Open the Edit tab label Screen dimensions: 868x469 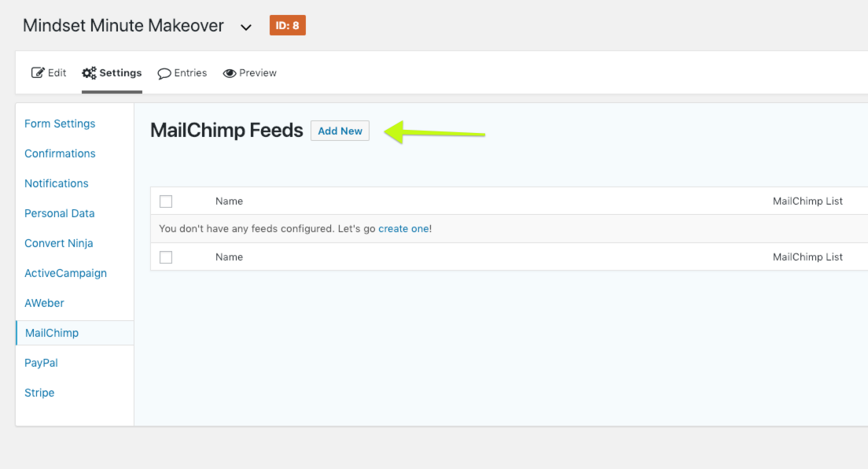coord(57,72)
